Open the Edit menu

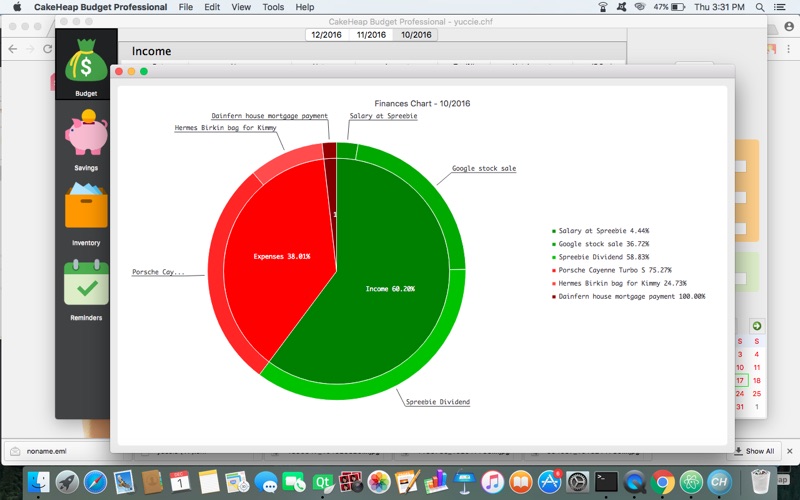coord(212,7)
